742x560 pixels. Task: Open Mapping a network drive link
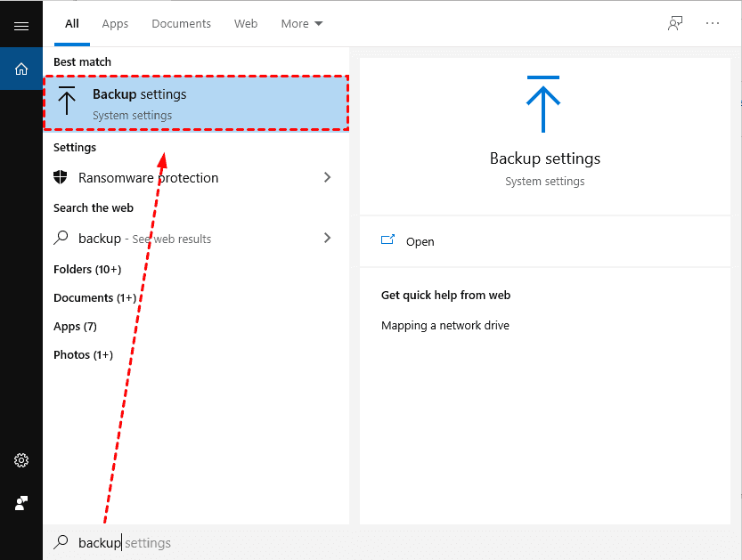point(445,325)
